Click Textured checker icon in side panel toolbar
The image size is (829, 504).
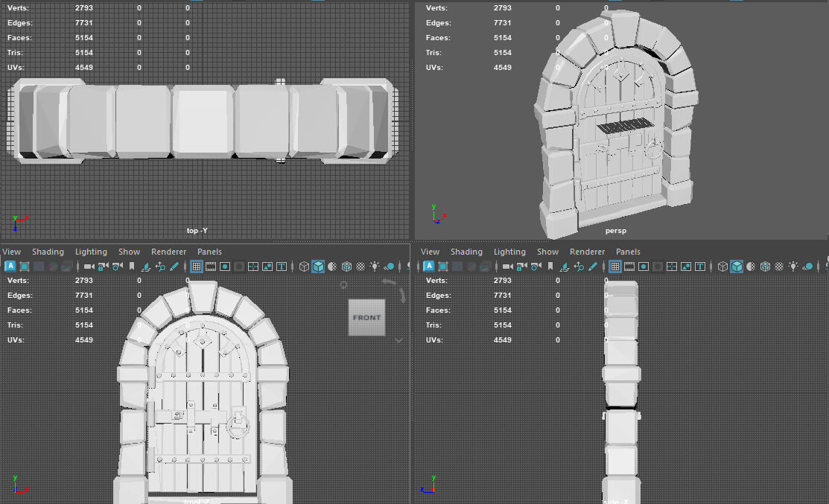click(x=779, y=267)
